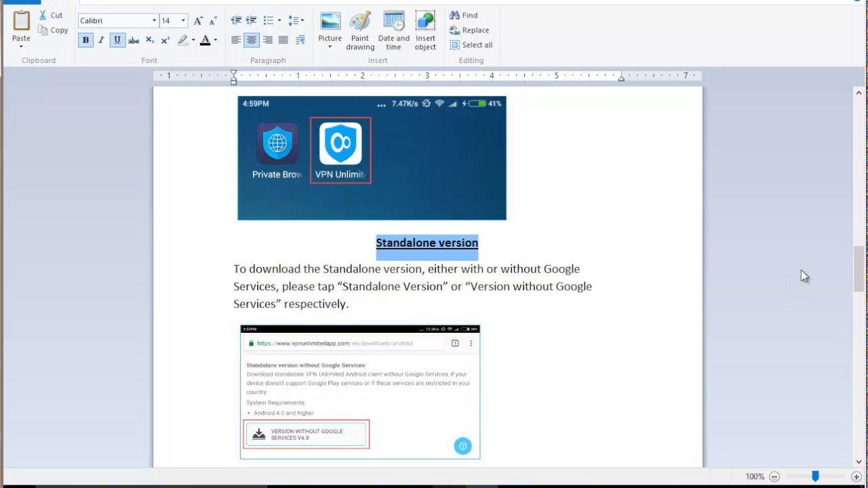Insert a Paint drawing
This screenshot has height=488, width=868.
pos(360,30)
